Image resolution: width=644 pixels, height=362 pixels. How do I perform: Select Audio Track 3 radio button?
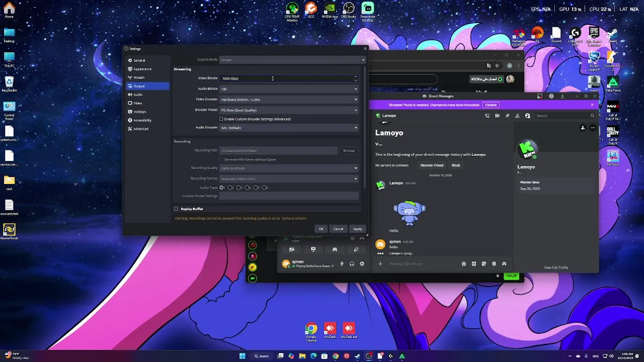[x=238, y=188]
